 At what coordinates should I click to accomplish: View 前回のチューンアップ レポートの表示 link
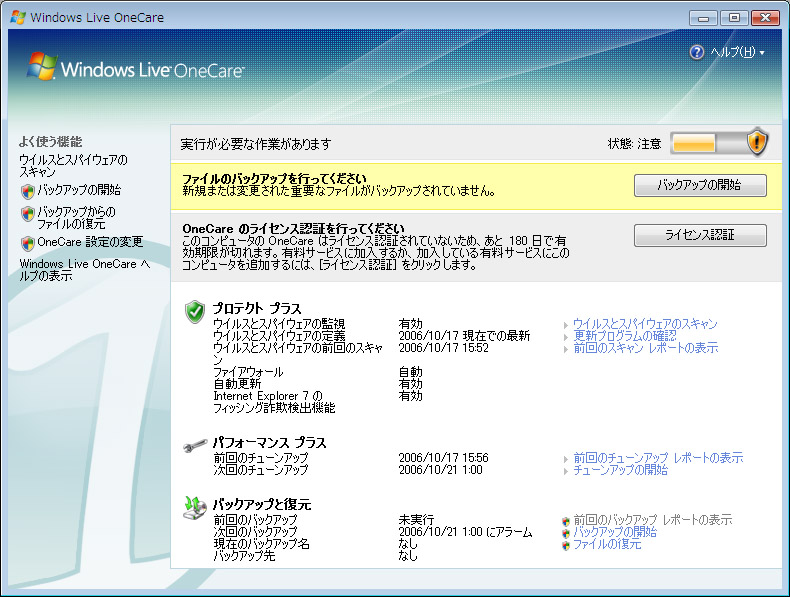[658, 458]
